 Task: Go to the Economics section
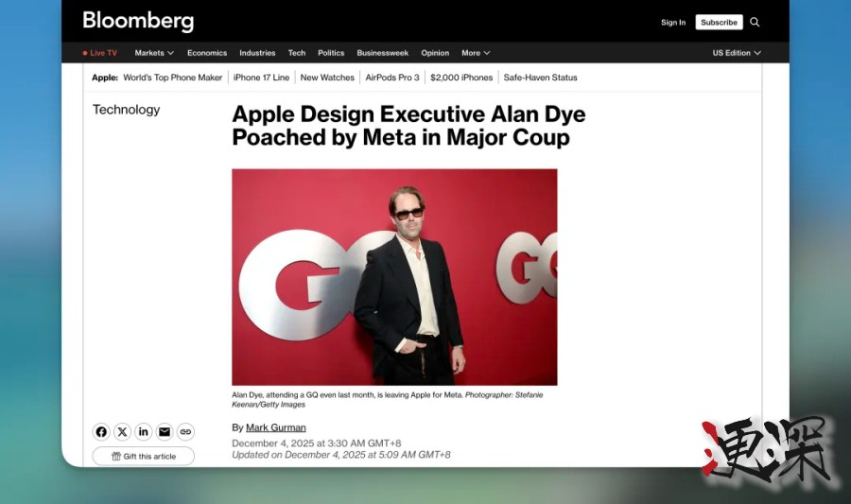coord(207,53)
